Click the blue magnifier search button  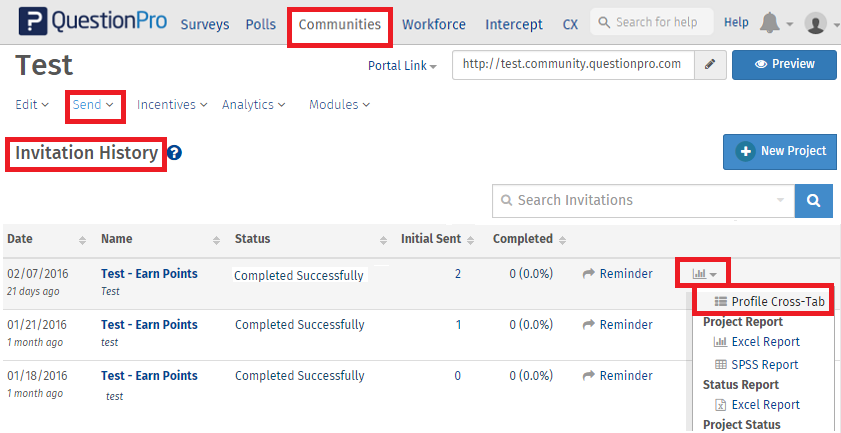point(813,200)
